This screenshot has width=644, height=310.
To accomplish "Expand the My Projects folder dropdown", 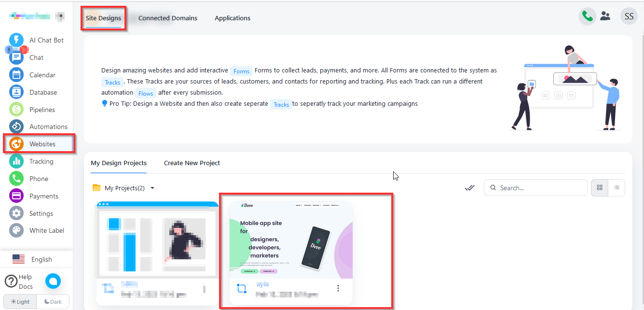I will [x=152, y=188].
